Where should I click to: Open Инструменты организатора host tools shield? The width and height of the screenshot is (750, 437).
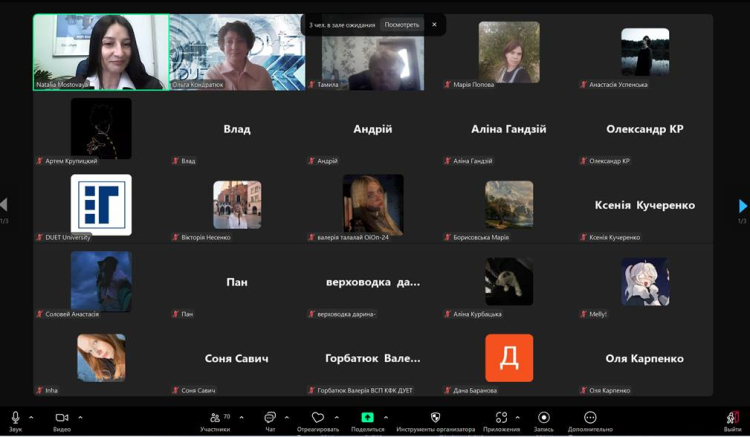pos(435,417)
